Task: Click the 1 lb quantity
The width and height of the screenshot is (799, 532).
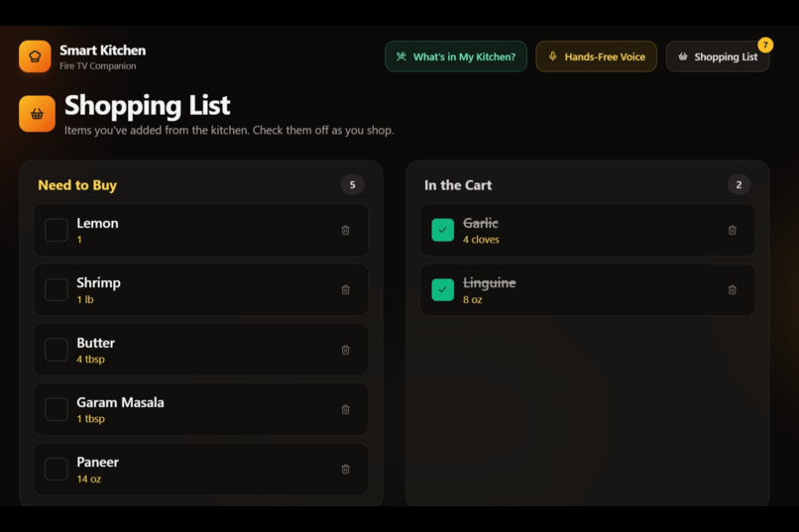Action: (85, 299)
